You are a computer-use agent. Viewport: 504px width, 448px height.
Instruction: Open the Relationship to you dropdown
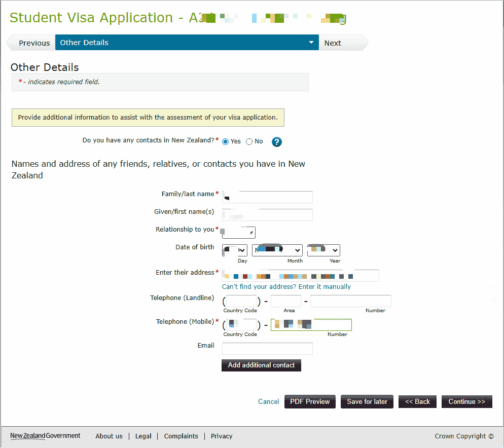pos(239,233)
